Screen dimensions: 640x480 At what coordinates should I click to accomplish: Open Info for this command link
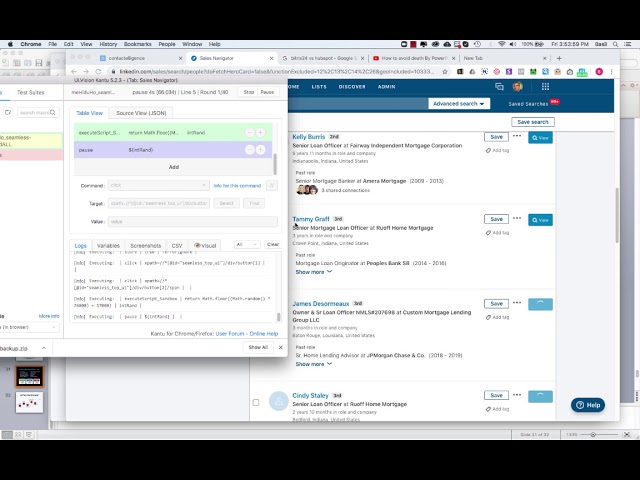(x=237, y=186)
